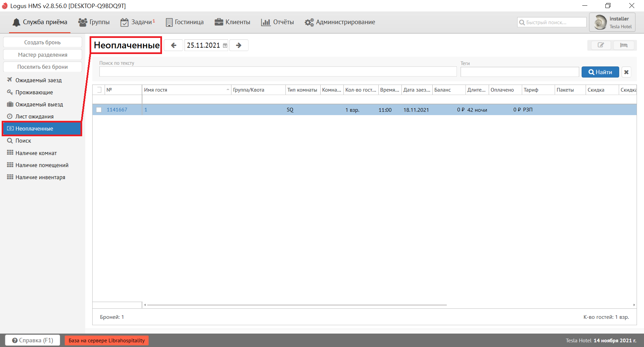Open the Отчёты reports menu

(x=277, y=22)
